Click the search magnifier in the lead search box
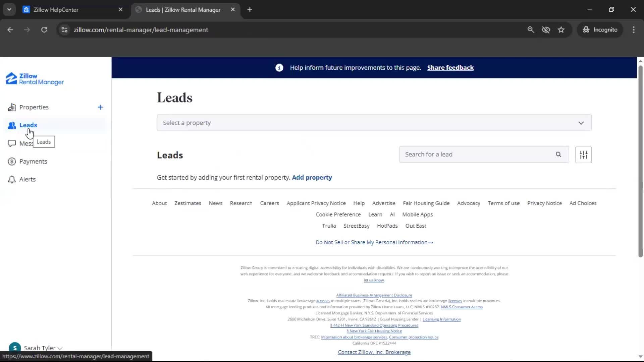The height and width of the screenshot is (362, 644). (x=558, y=154)
